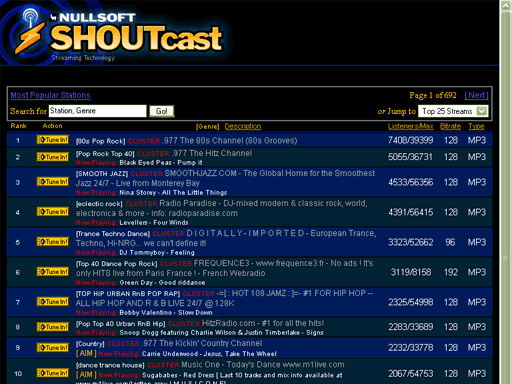Click the CLUSTER label on HitzRadio.com row
This screenshot has height=384, width=512.
184,324
